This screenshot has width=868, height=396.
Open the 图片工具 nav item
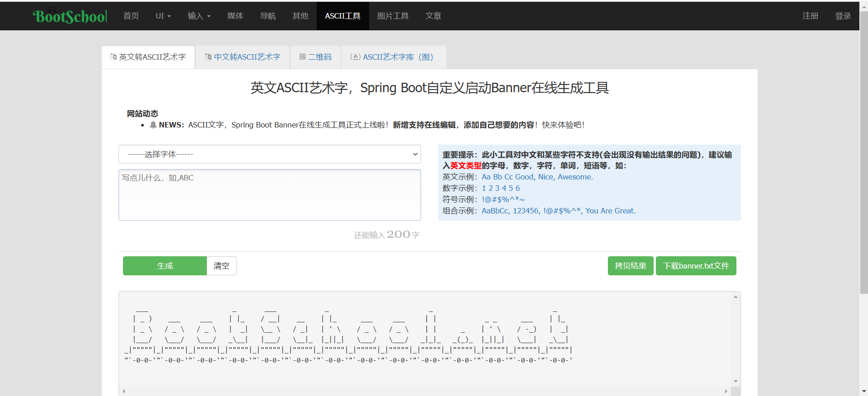click(393, 16)
